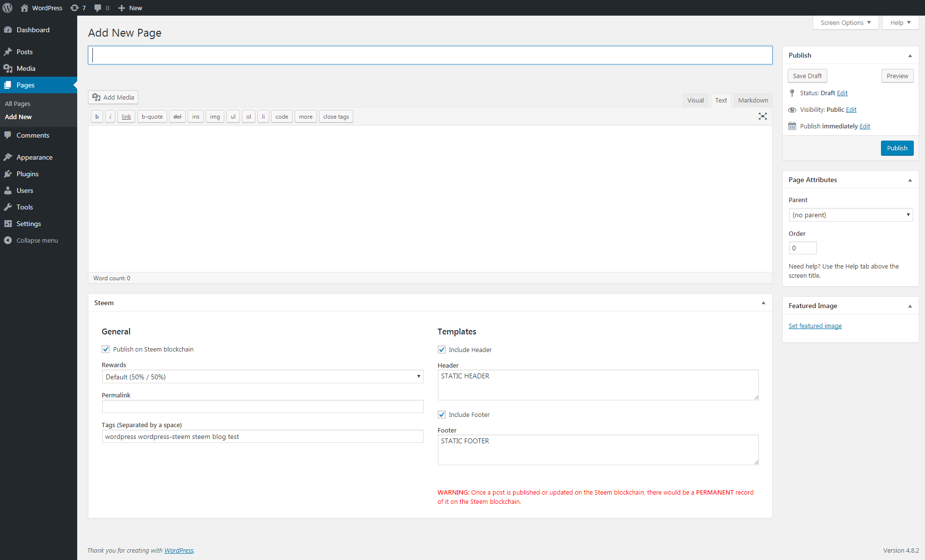Uncheck the Include Header checkbox
The width and height of the screenshot is (925, 560).
pyautogui.click(x=442, y=350)
